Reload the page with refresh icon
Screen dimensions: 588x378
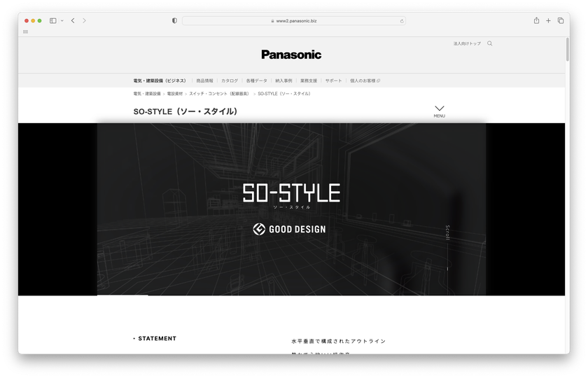point(402,21)
